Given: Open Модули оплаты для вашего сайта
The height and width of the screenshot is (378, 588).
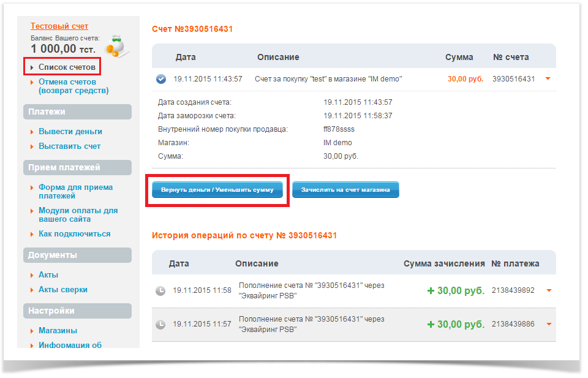Looking at the screenshot, I should coord(78,215).
